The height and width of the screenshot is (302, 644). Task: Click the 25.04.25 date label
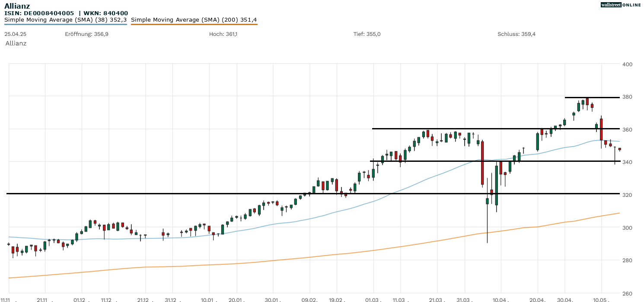[15, 34]
